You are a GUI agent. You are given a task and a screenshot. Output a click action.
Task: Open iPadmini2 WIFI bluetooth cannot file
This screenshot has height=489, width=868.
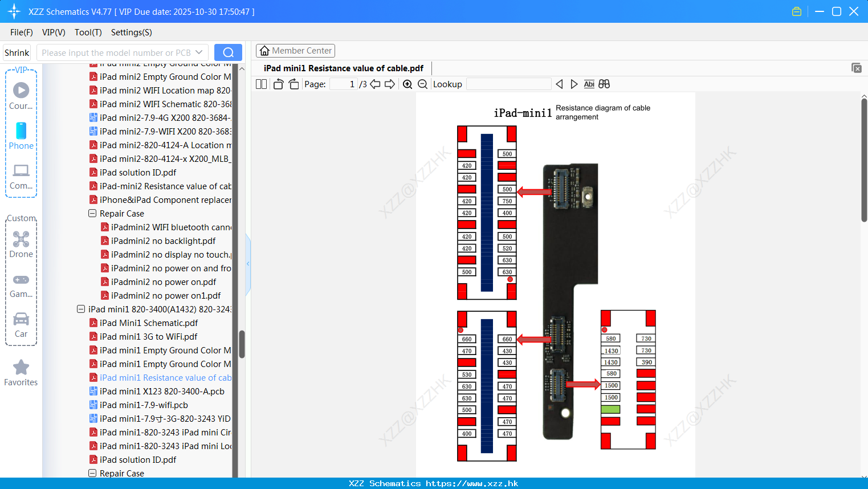(166, 227)
